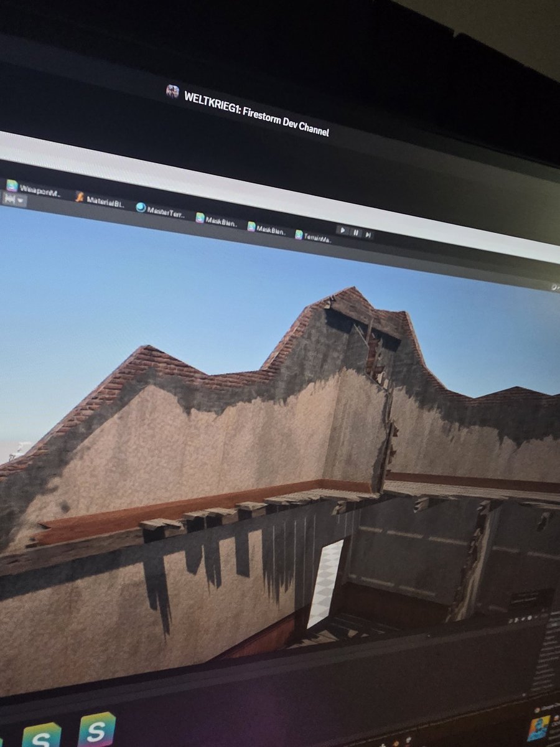The image size is (560, 747).
Task: Click the WELTKRIEG1 channel avatar icon
Action: point(172,91)
